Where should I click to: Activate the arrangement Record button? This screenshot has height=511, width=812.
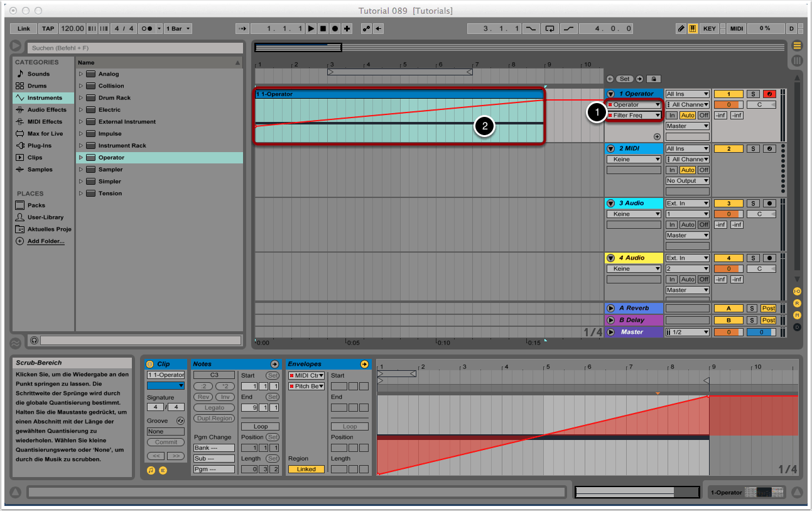335,29
